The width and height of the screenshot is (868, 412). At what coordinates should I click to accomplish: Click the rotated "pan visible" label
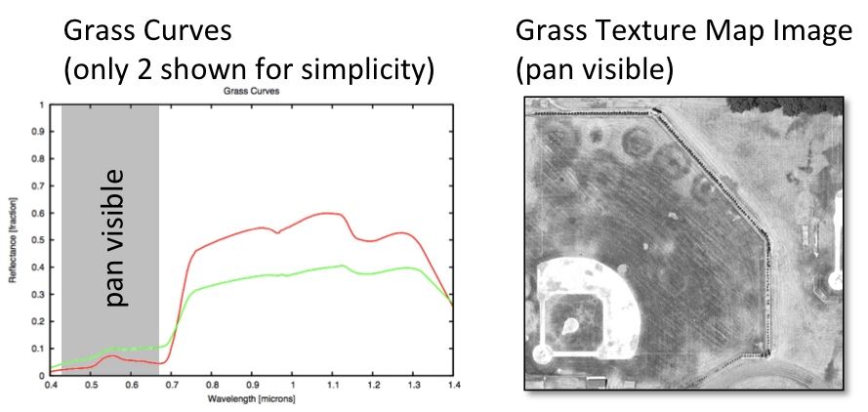tap(115, 236)
